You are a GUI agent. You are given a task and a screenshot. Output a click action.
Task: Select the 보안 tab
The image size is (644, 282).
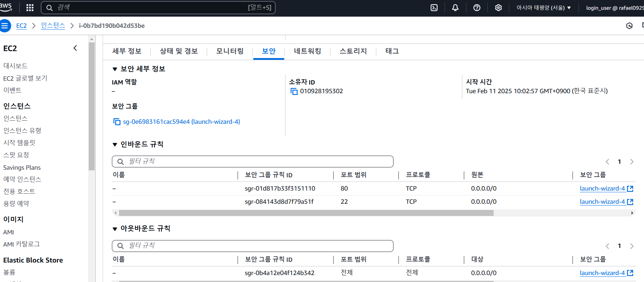click(x=269, y=51)
